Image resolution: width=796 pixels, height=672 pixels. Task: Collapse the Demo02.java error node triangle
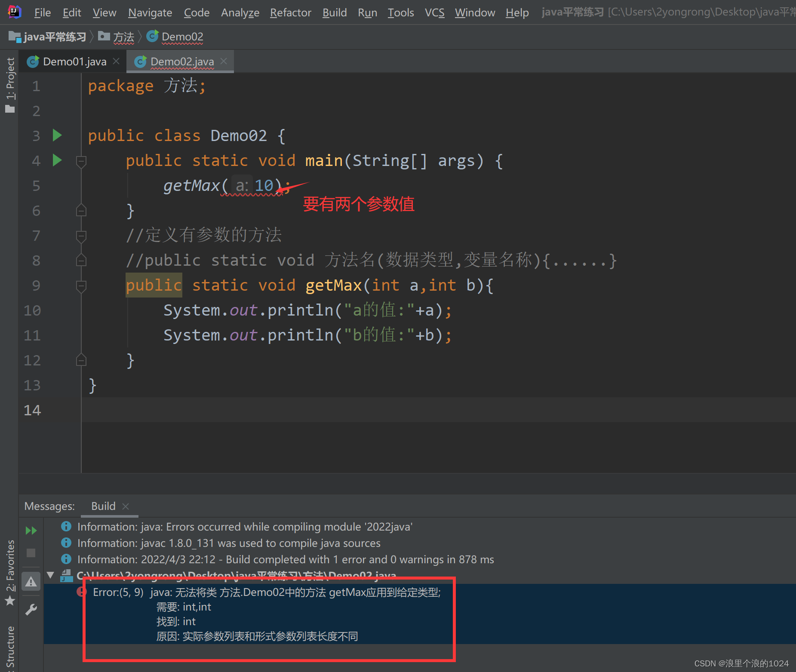(x=50, y=575)
